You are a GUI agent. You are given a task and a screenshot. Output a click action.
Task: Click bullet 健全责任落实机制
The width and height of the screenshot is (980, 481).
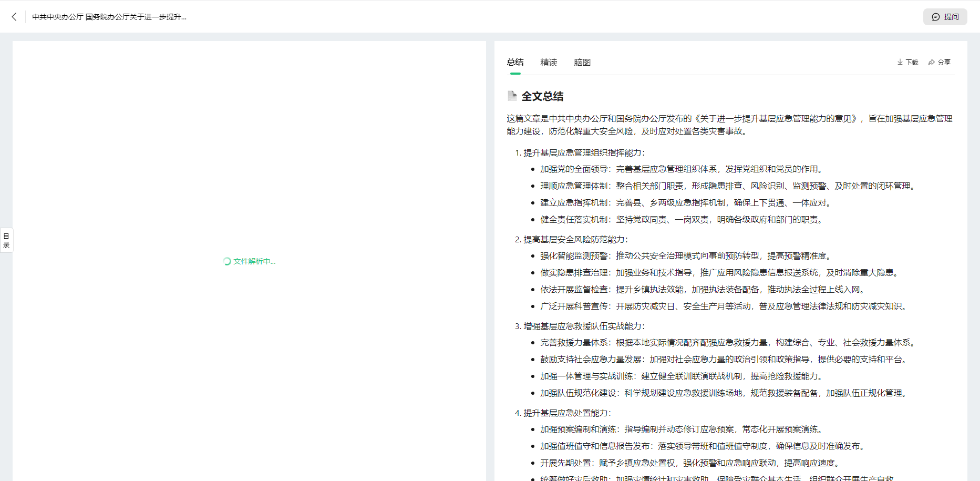tap(682, 219)
